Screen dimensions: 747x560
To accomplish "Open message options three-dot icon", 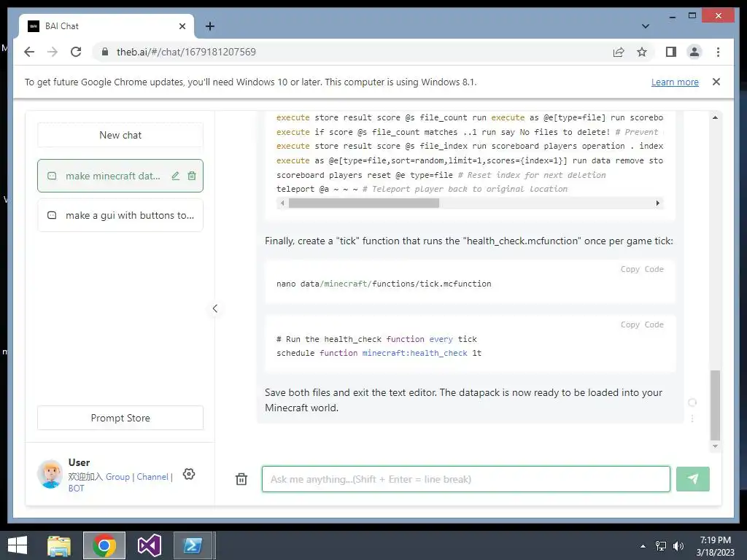I will pos(692,419).
